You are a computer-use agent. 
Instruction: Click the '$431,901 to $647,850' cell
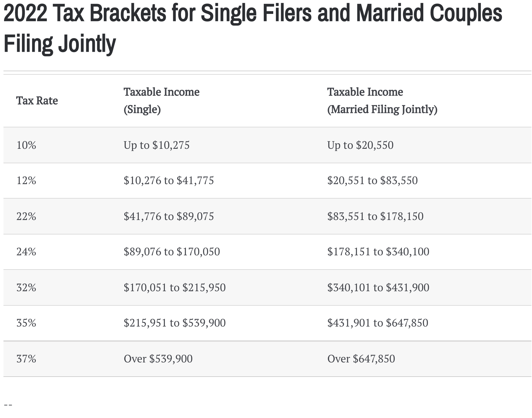[x=378, y=323]
